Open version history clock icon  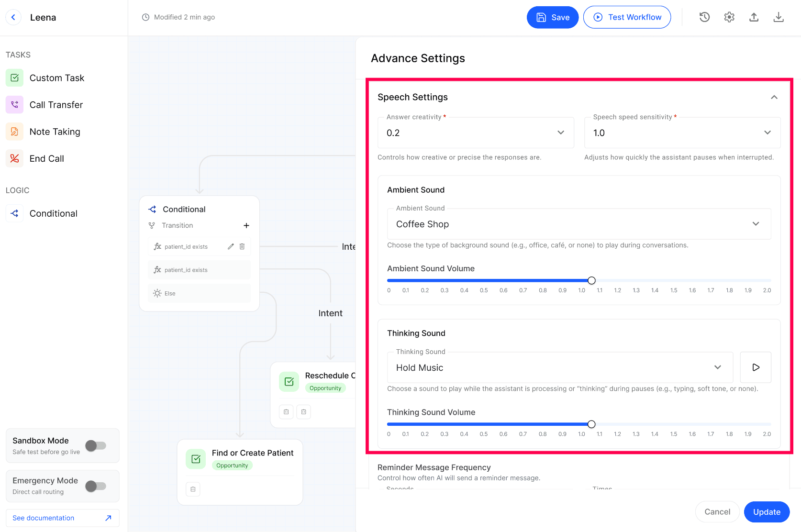click(x=704, y=17)
